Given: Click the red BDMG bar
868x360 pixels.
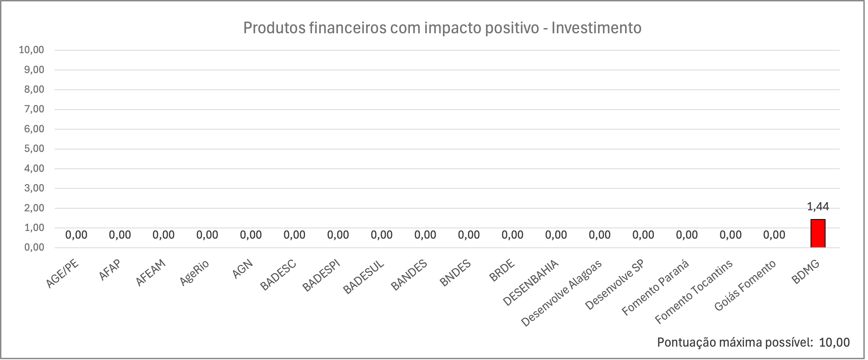Looking at the screenshot, I should [x=818, y=233].
